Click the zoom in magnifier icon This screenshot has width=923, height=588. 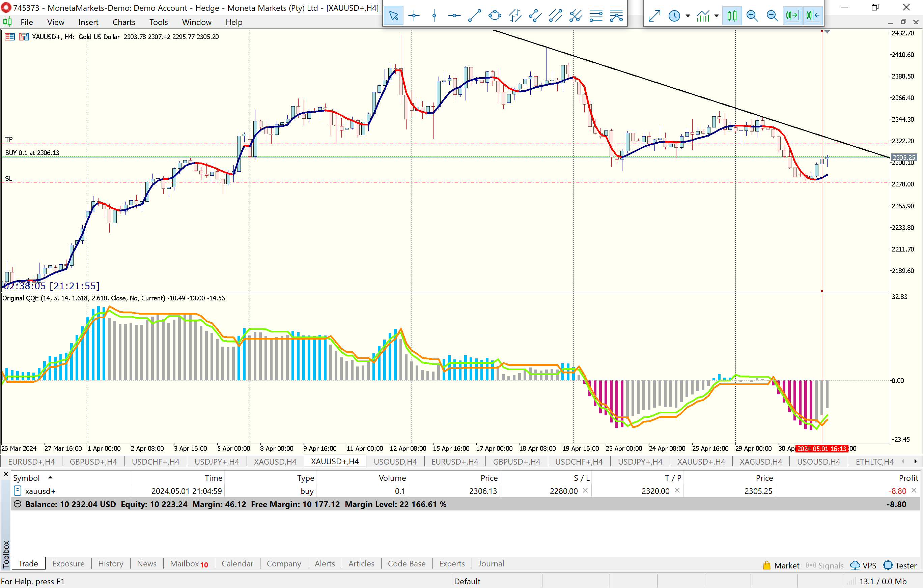(x=752, y=16)
